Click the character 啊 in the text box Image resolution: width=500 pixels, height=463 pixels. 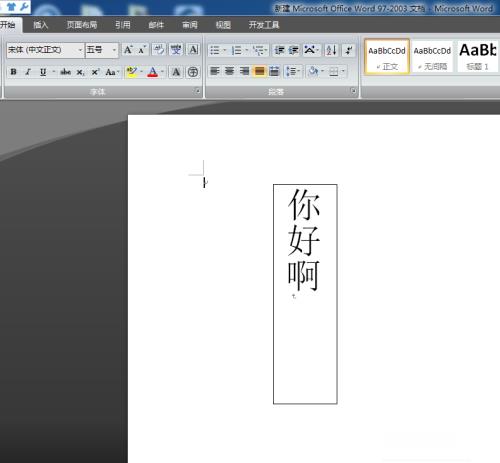coord(304,276)
